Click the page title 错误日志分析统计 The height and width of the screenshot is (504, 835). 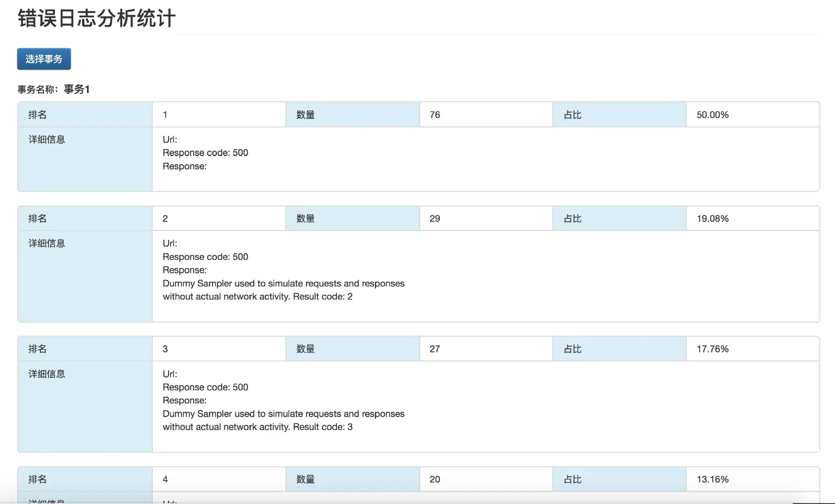coord(96,18)
